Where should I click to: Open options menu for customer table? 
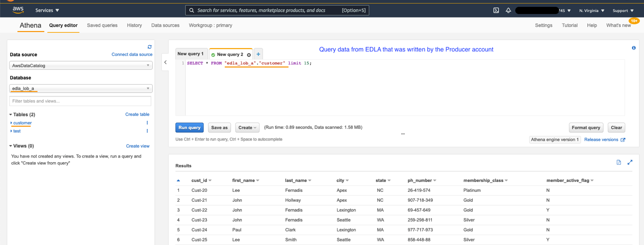(x=147, y=123)
